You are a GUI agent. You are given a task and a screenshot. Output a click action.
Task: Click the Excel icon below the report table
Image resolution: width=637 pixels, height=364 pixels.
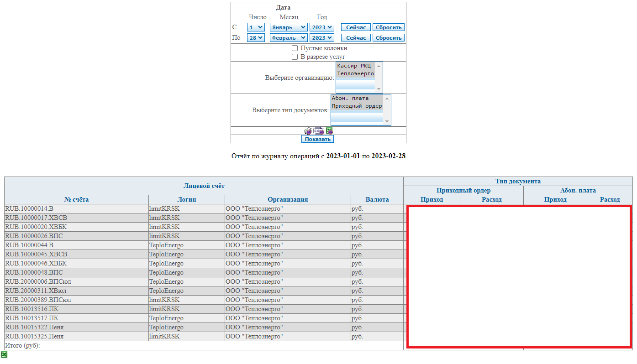coord(4,354)
